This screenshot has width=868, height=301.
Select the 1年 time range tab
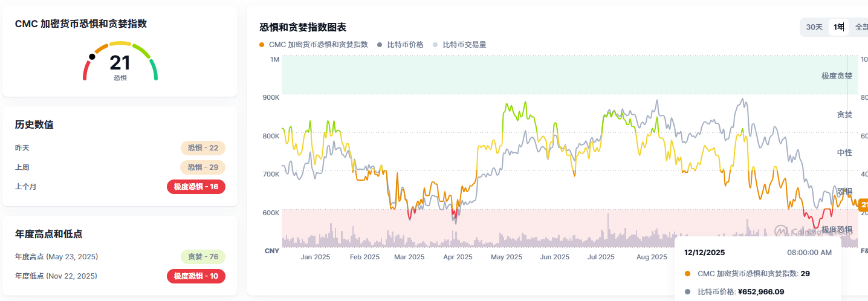(x=838, y=27)
